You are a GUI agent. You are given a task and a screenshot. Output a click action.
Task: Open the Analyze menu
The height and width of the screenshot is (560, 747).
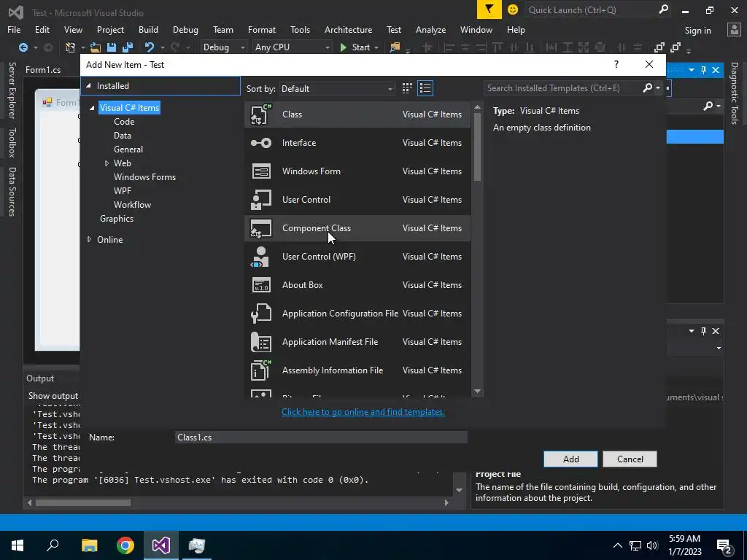pos(430,29)
